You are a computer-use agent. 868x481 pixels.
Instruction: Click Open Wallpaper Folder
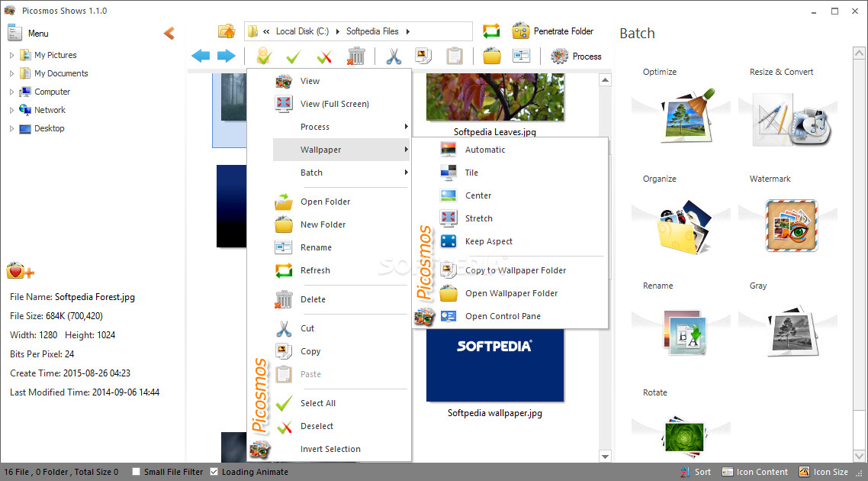pos(522,293)
